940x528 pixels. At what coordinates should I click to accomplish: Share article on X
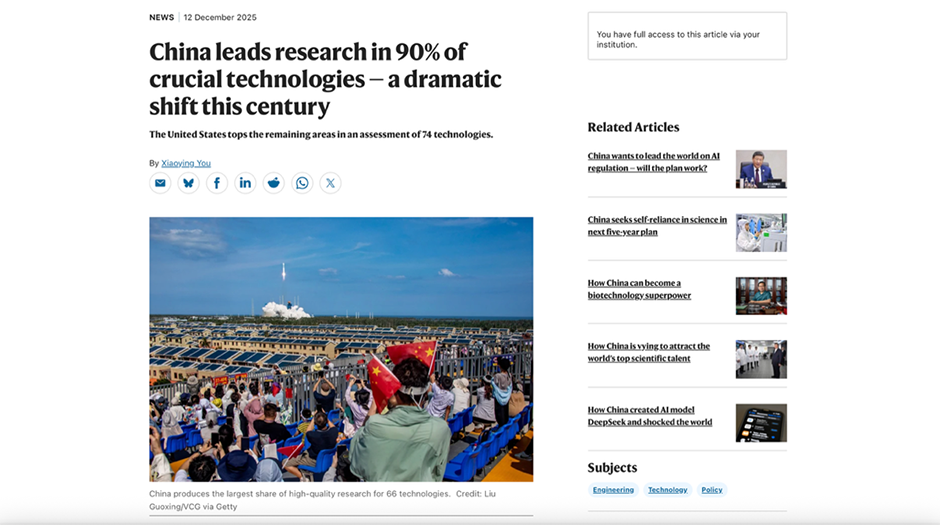click(x=330, y=183)
